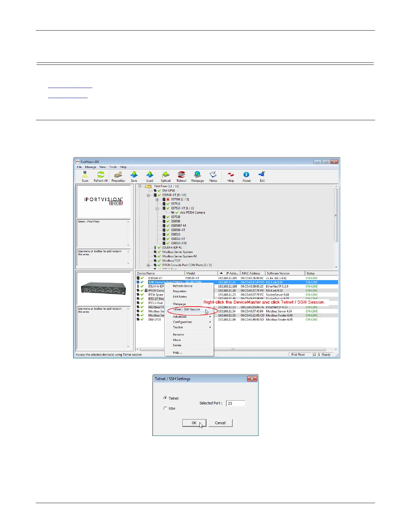Click the Device Name column header
This screenshot has height=532, width=411.
[160, 273]
